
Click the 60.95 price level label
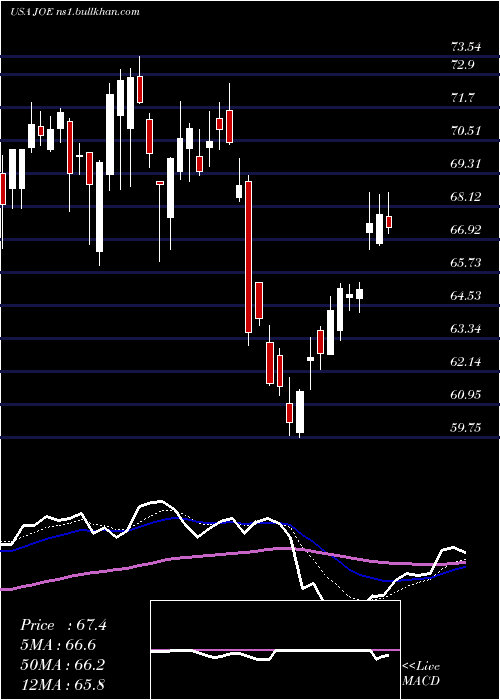pyautogui.click(x=466, y=395)
